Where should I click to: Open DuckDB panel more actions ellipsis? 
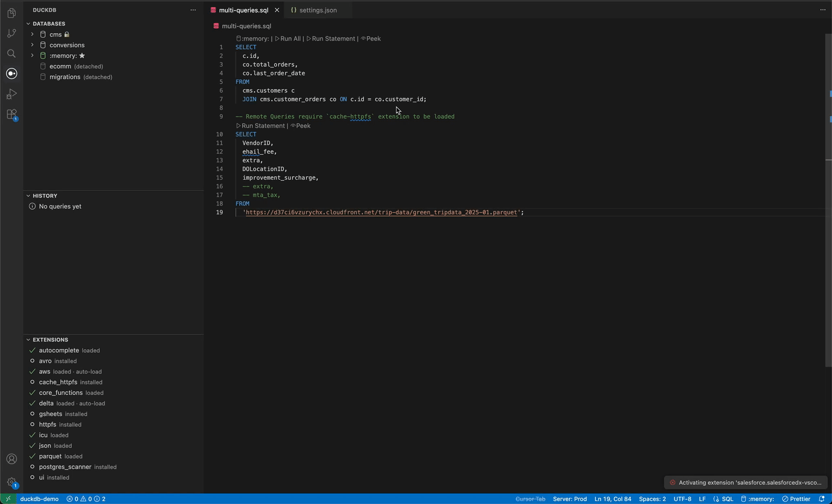193,10
